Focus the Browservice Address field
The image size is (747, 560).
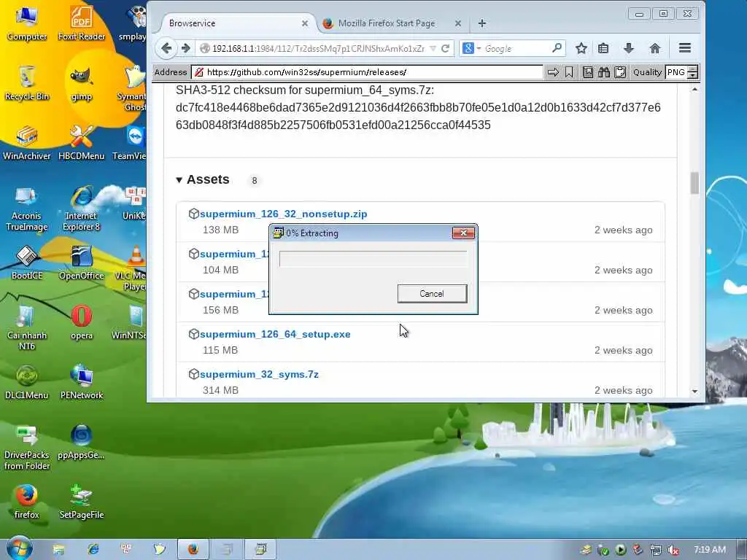pyautogui.click(x=367, y=72)
